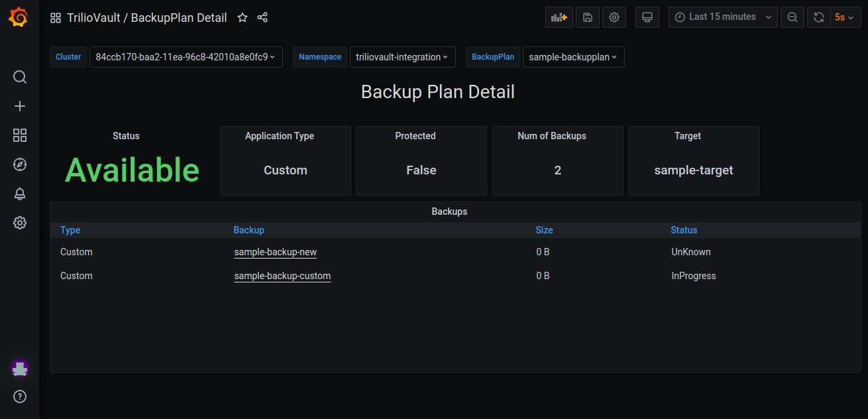This screenshot has width=868, height=419.
Task: Expand the Cluster variable dropdown
Action: [x=186, y=57]
